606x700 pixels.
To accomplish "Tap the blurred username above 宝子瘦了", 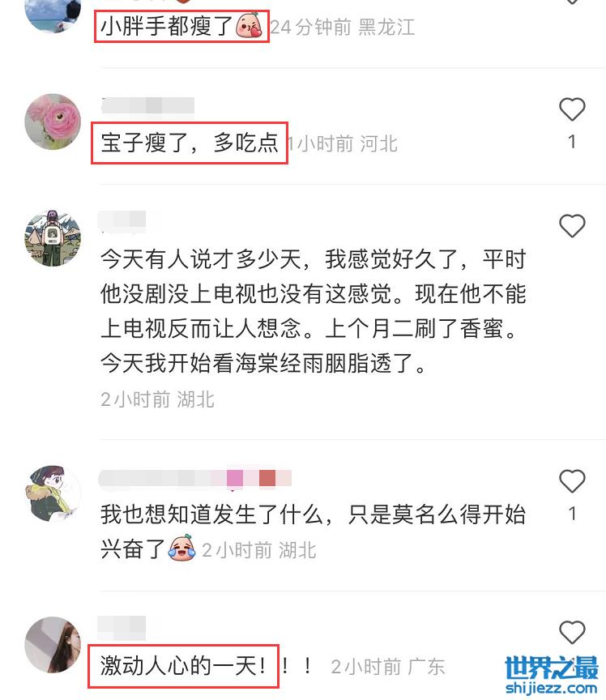I will point(147,106).
